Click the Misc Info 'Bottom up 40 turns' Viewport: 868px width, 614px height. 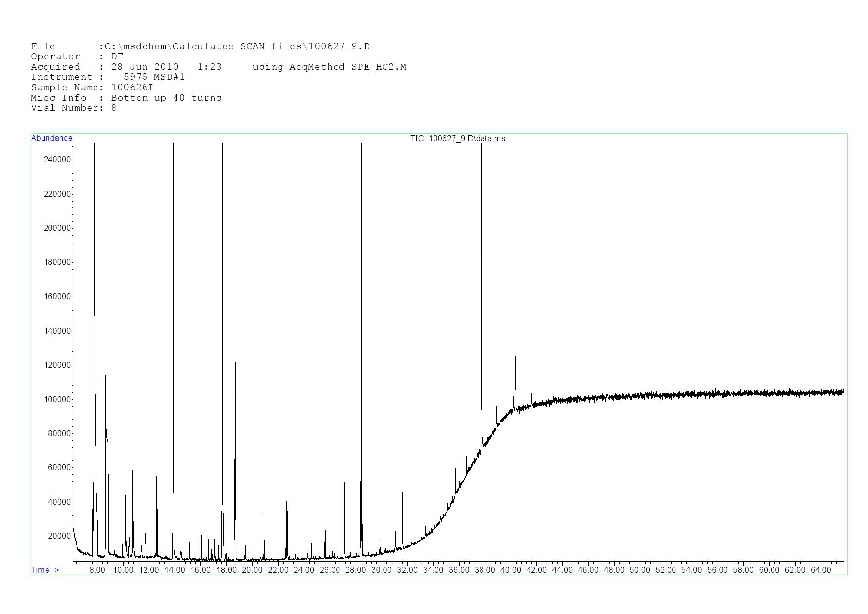point(166,98)
